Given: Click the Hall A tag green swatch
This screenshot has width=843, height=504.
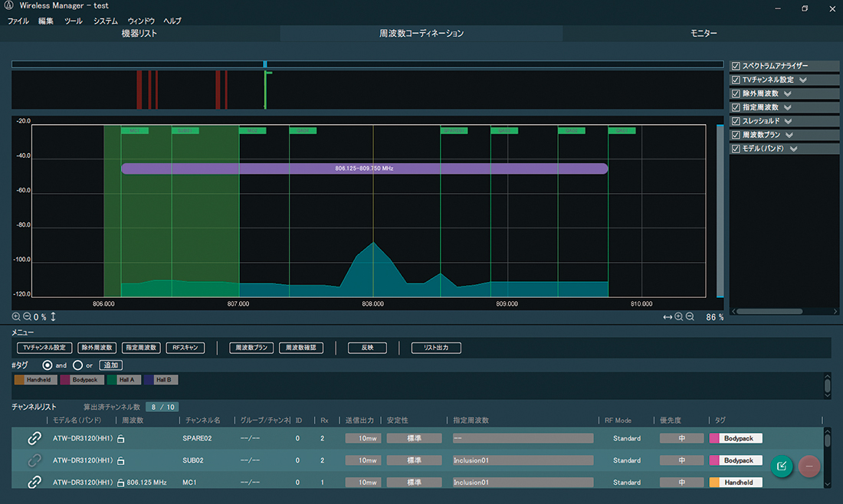Looking at the screenshot, I should click(111, 380).
